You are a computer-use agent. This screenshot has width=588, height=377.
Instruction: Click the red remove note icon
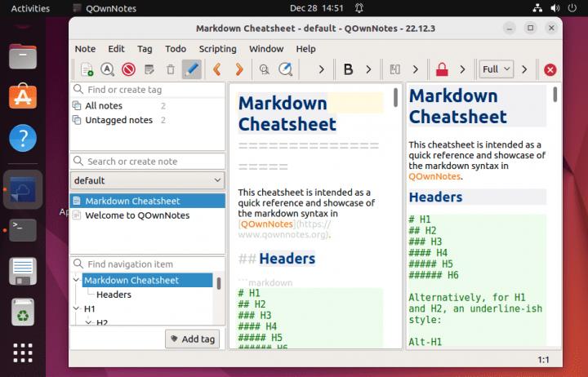pos(128,69)
